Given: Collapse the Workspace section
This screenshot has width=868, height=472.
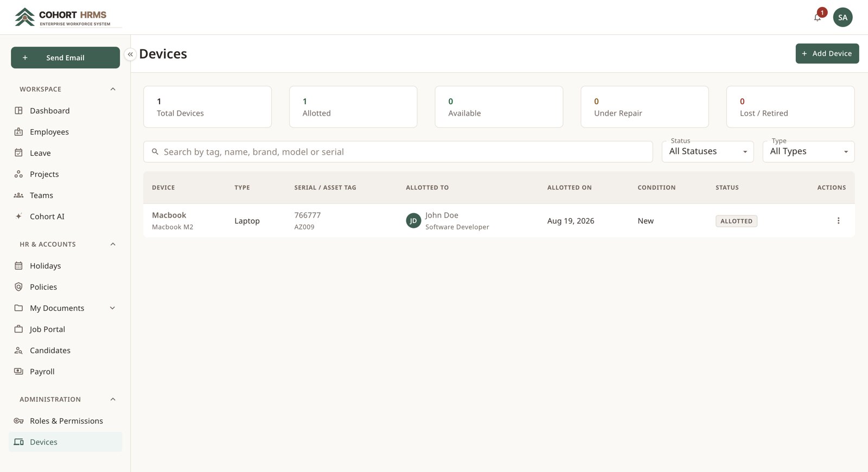Looking at the screenshot, I should (x=113, y=89).
